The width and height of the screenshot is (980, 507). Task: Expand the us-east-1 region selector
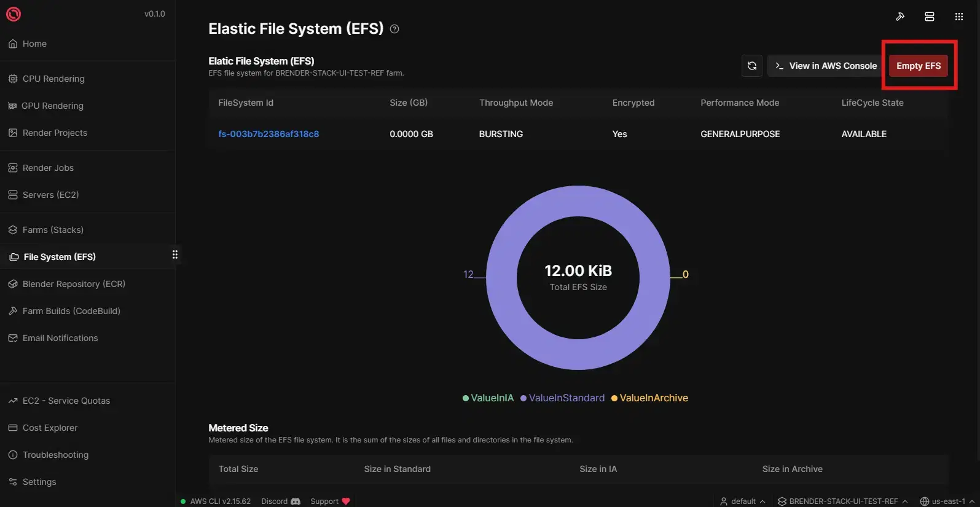click(x=947, y=501)
